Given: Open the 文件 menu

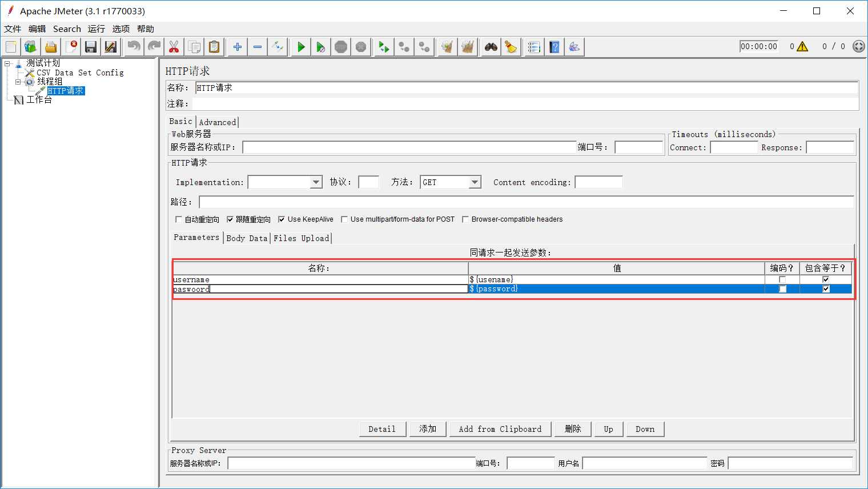Looking at the screenshot, I should tap(13, 29).
